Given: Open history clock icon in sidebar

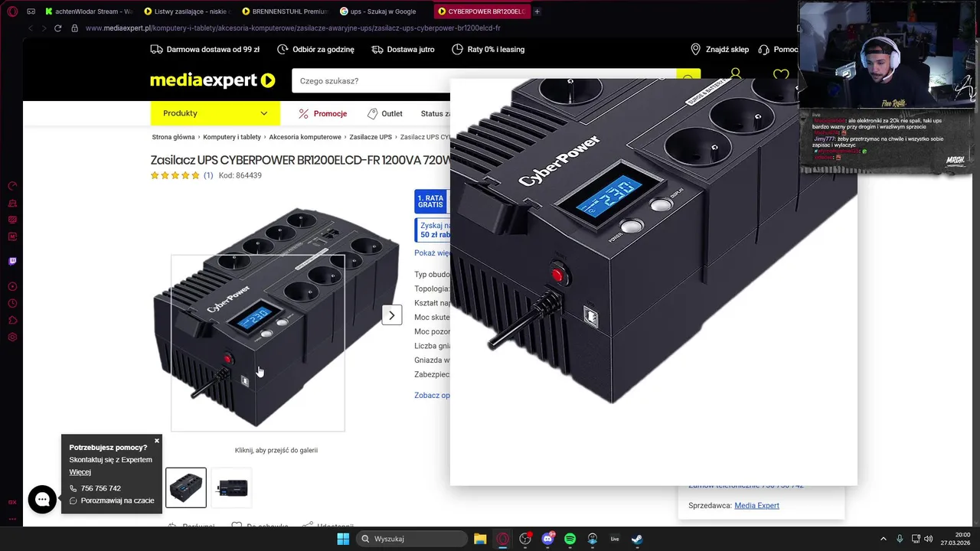Looking at the screenshot, I should tap(12, 304).
